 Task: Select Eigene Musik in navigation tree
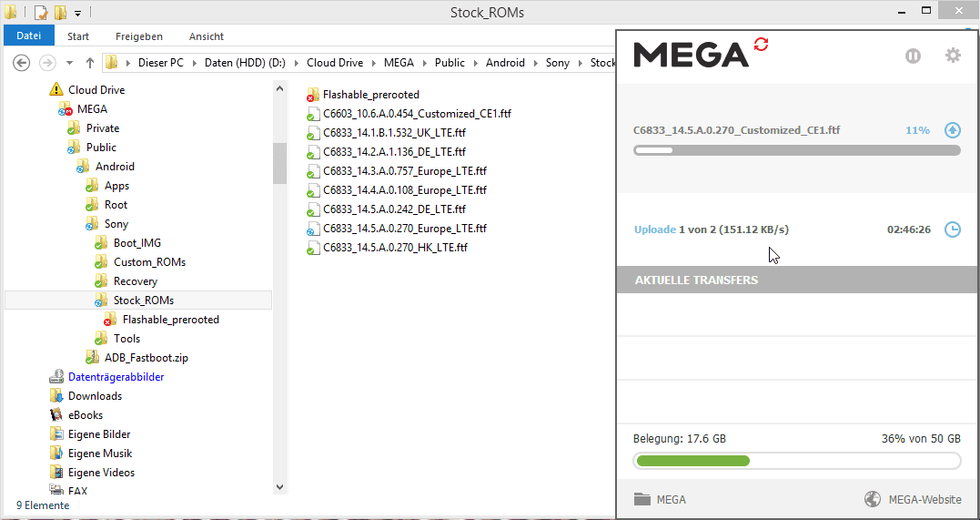[100, 453]
